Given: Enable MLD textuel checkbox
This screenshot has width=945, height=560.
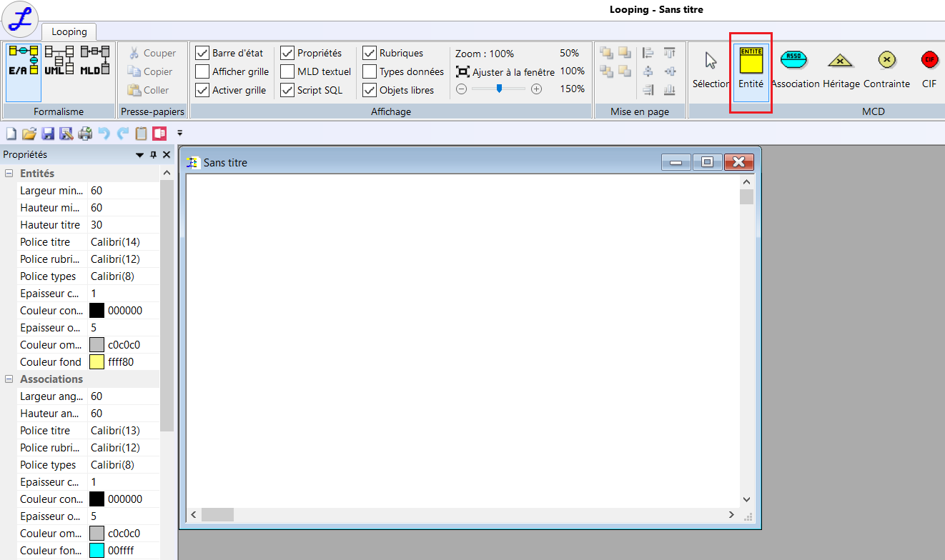Looking at the screenshot, I should pyautogui.click(x=287, y=71).
